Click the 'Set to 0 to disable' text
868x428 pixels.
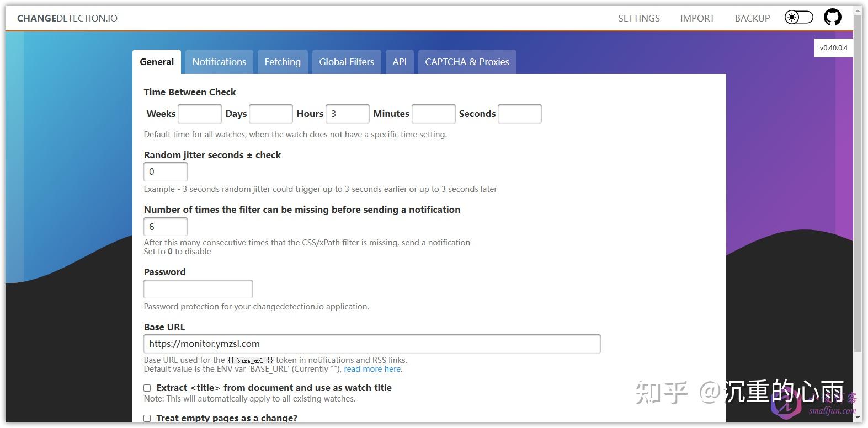[x=177, y=252]
